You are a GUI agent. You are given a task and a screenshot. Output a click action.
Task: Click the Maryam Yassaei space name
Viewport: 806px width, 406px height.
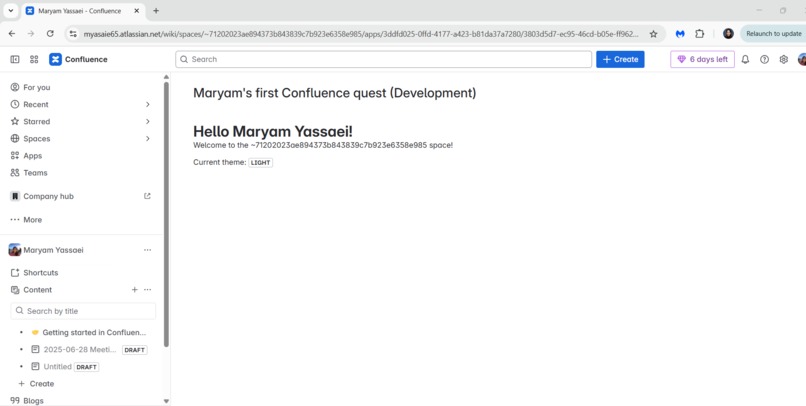[53, 250]
